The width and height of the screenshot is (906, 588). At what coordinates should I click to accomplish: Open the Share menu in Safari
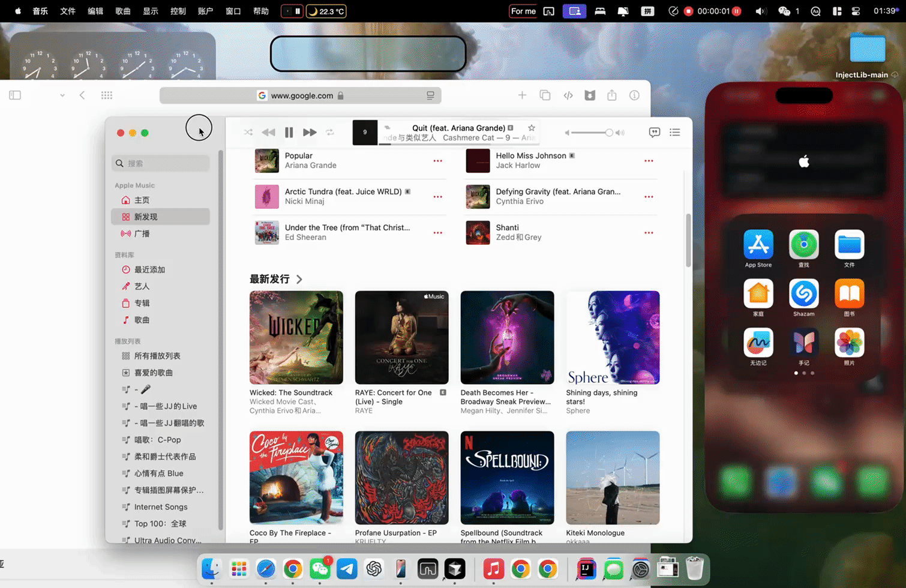612,95
